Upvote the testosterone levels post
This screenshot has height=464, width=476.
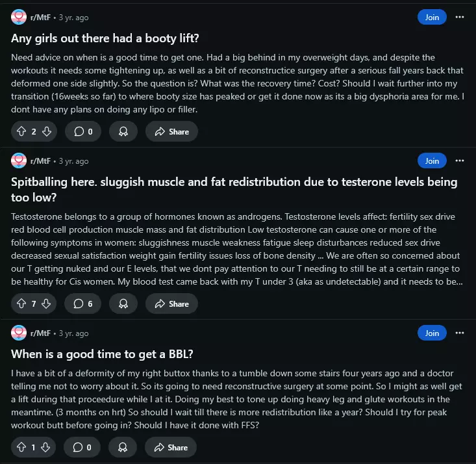[21, 303]
